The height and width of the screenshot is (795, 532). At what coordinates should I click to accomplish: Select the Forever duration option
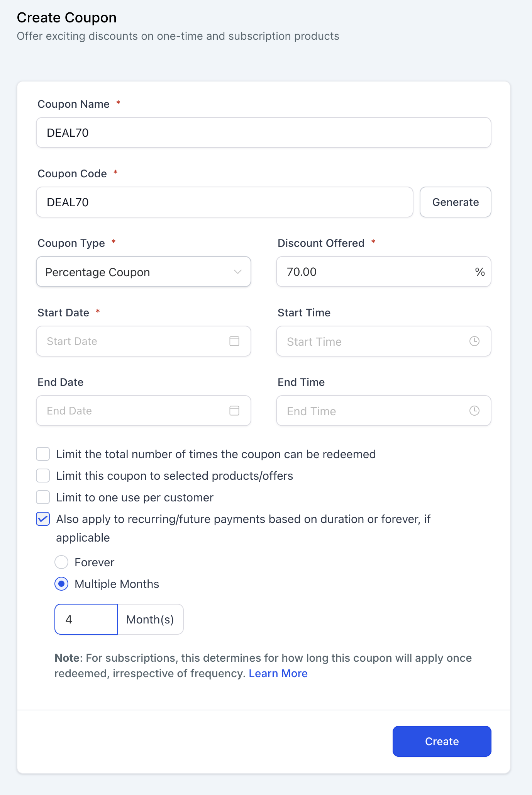tap(61, 562)
